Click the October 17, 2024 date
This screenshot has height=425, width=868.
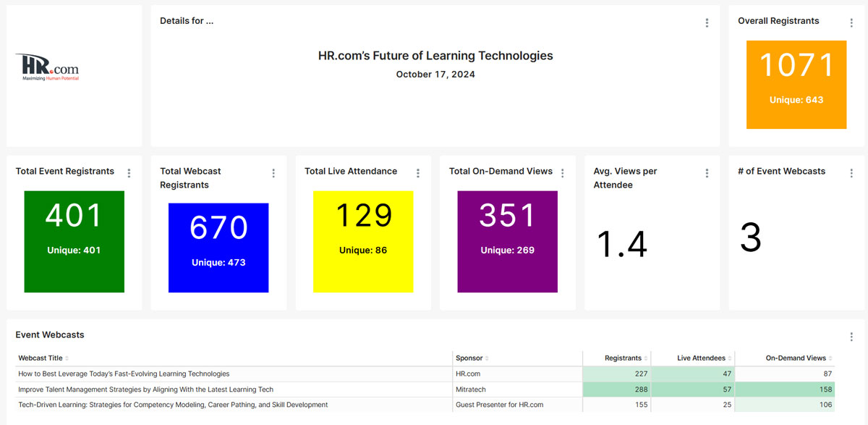point(435,74)
